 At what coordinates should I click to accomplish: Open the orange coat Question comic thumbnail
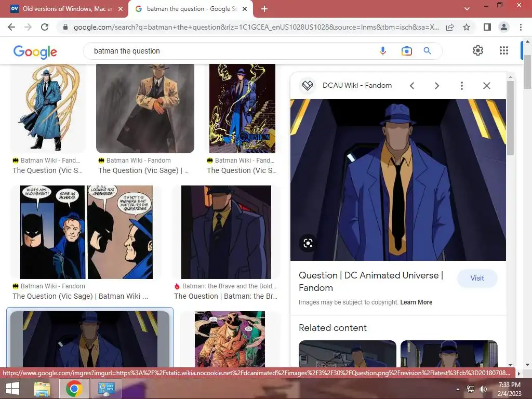pos(230,339)
